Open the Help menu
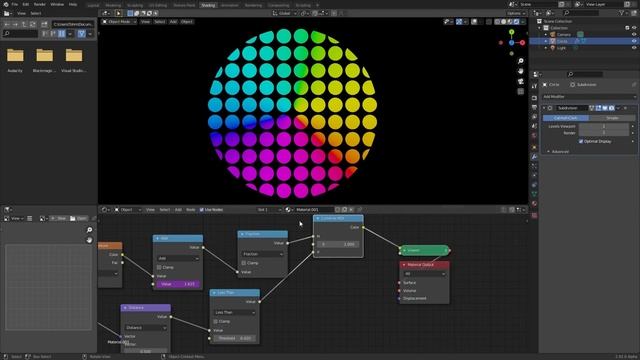 [x=73, y=4]
